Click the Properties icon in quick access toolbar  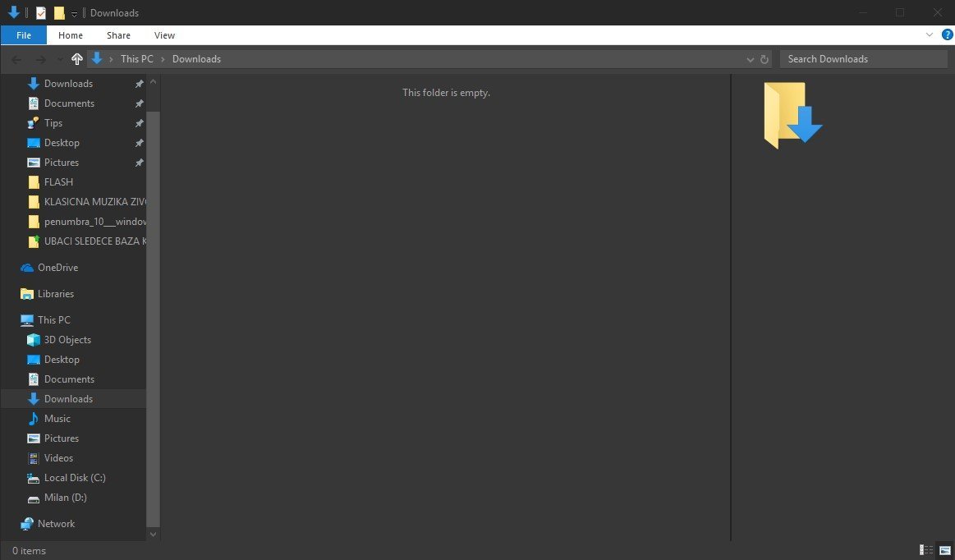41,13
